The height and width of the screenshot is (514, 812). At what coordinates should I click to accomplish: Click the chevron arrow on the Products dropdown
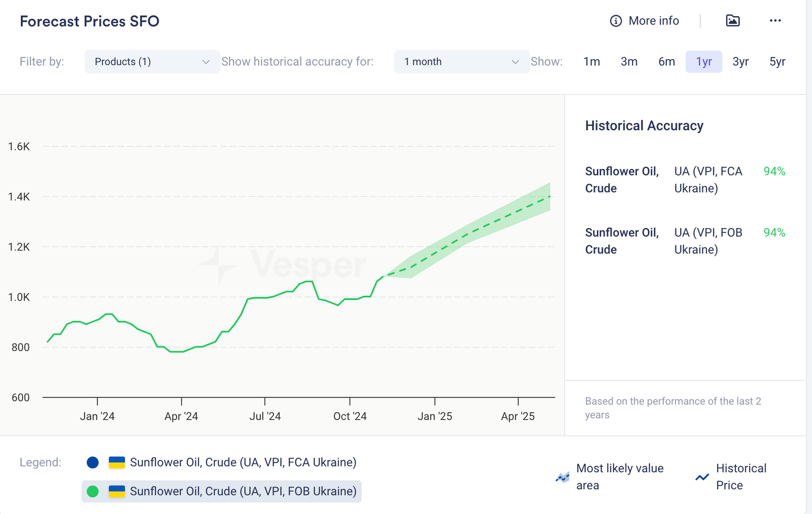click(206, 62)
